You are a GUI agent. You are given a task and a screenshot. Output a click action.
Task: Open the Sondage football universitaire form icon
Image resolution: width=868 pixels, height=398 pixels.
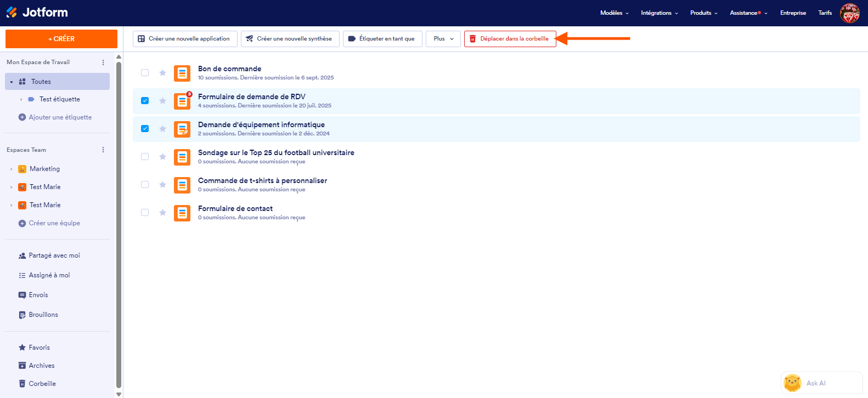pos(182,157)
